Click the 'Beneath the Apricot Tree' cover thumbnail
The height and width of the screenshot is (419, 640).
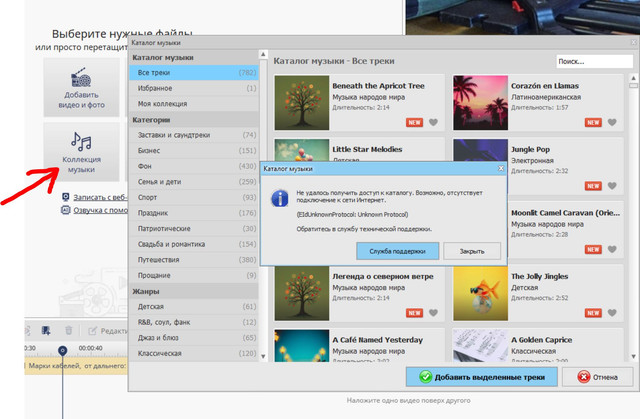point(302,103)
